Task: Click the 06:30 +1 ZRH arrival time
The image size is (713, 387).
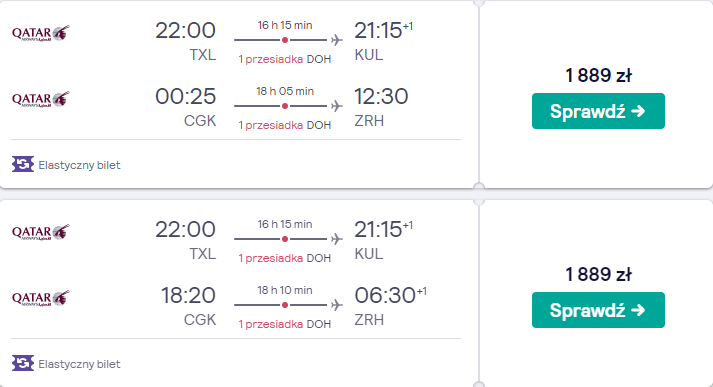Action: [x=390, y=295]
